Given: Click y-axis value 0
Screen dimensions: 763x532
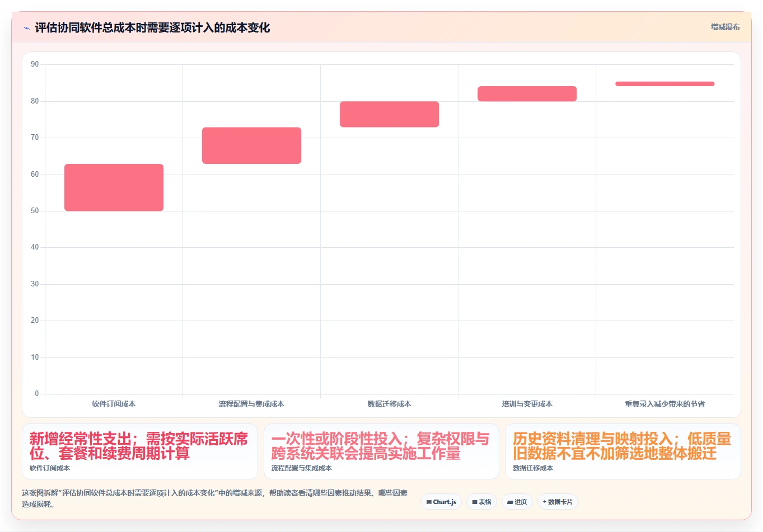Looking at the screenshot, I should click(37, 394).
